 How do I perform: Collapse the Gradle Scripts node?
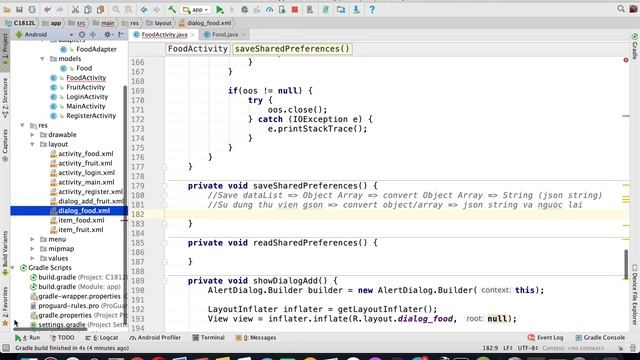click(13, 268)
